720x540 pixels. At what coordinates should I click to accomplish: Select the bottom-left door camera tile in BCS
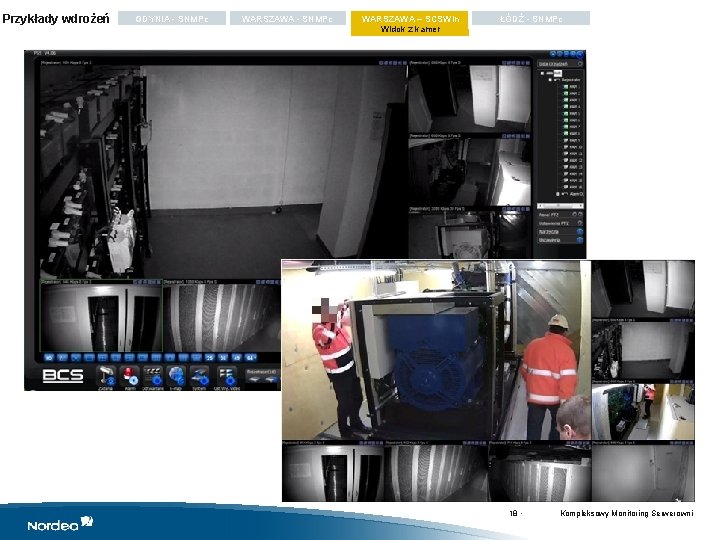point(101,317)
